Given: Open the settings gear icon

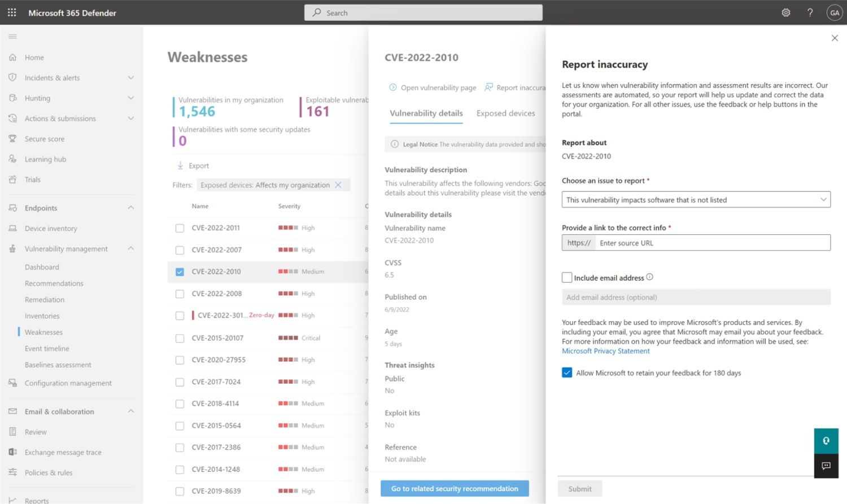Looking at the screenshot, I should pyautogui.click(x=785, y=12).
